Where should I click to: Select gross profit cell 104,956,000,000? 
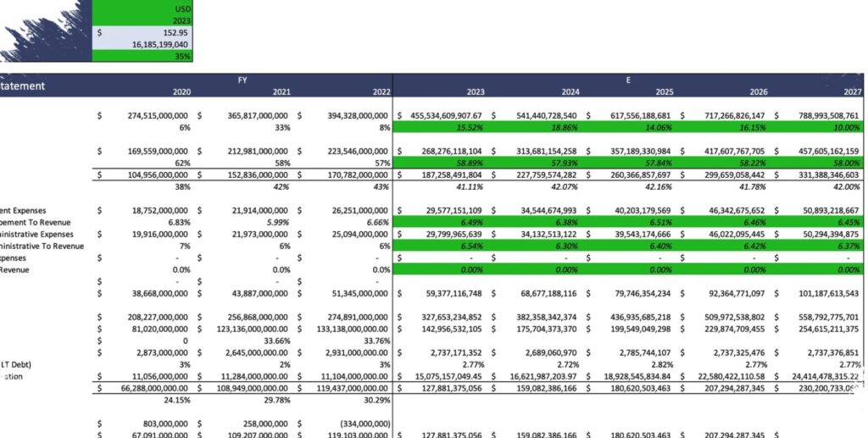click(x=158, y=175)
